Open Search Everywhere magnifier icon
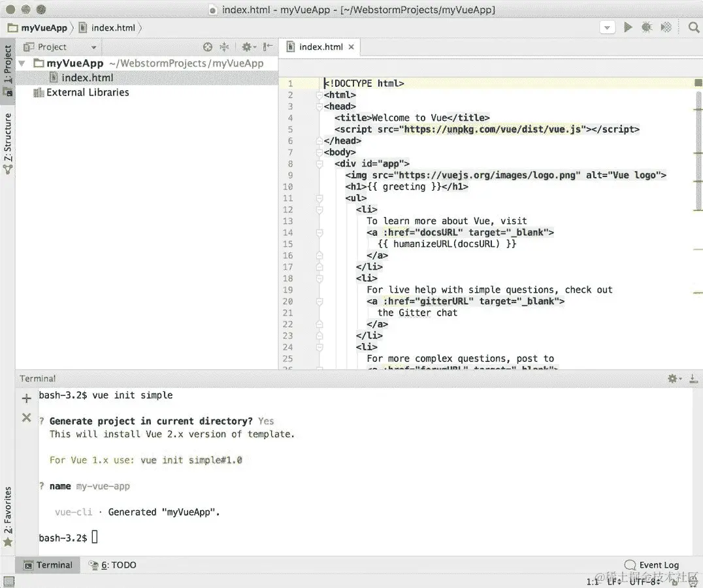The image size is (703, 588). click(694, 27)
